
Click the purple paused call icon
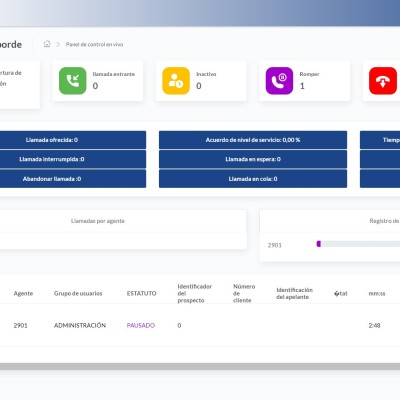pos(279,81)
